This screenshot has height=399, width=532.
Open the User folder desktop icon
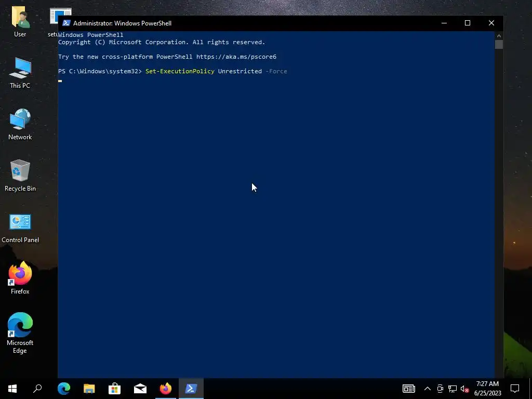pos(20,21)
